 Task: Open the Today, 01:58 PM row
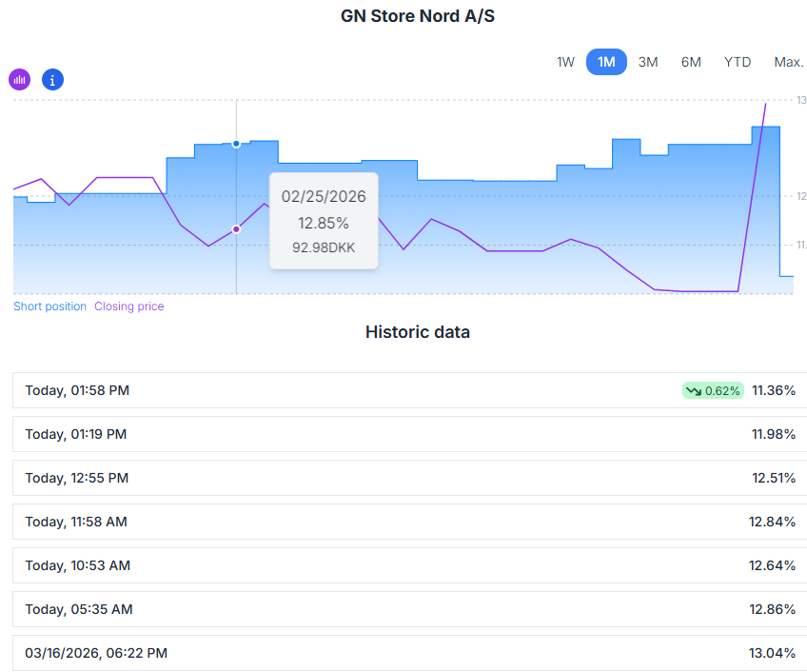pos(409,390)
